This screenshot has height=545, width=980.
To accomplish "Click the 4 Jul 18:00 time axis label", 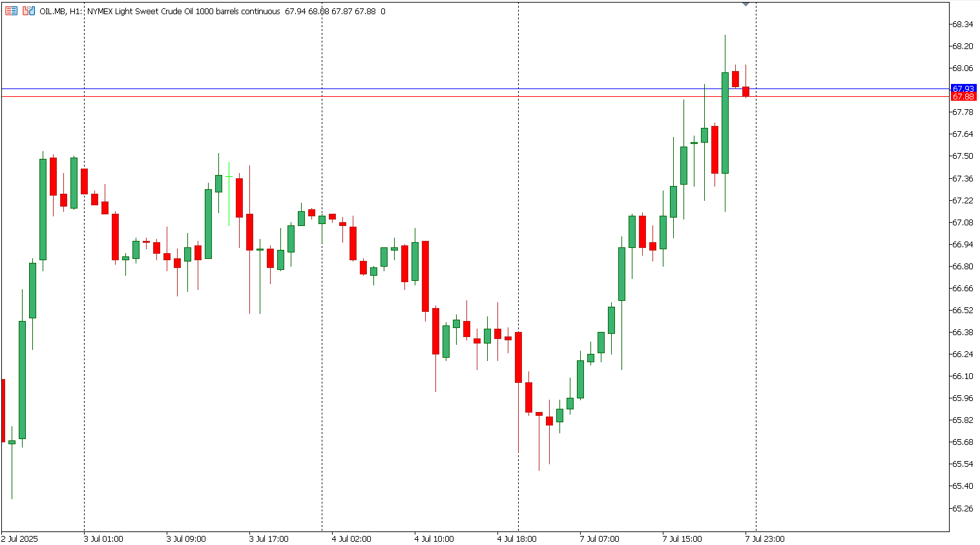I will point(517,539).
